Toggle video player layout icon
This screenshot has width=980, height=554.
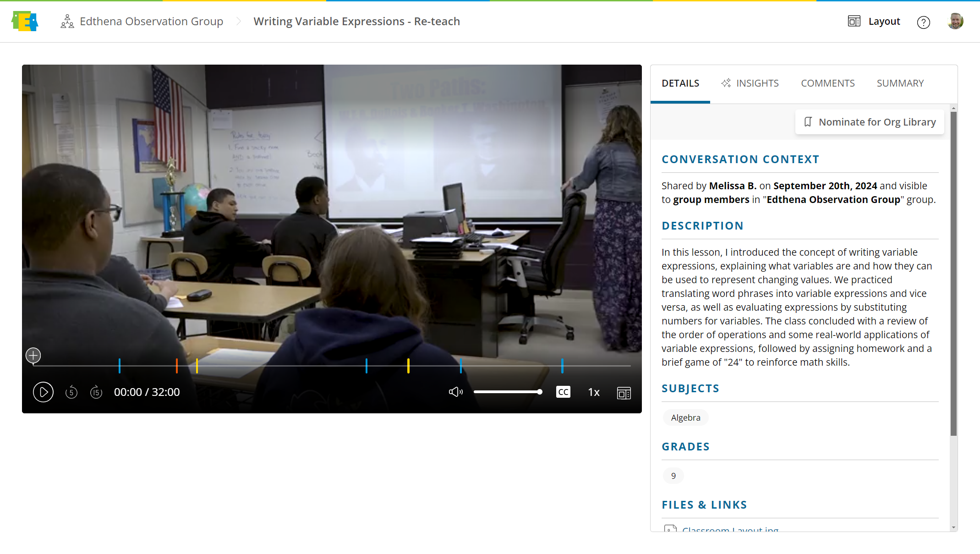click(624, 393)
